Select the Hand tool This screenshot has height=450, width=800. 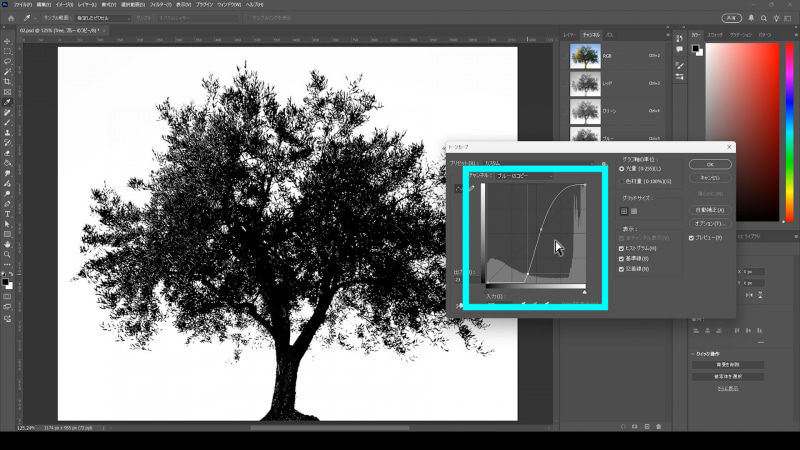[7, 244]
